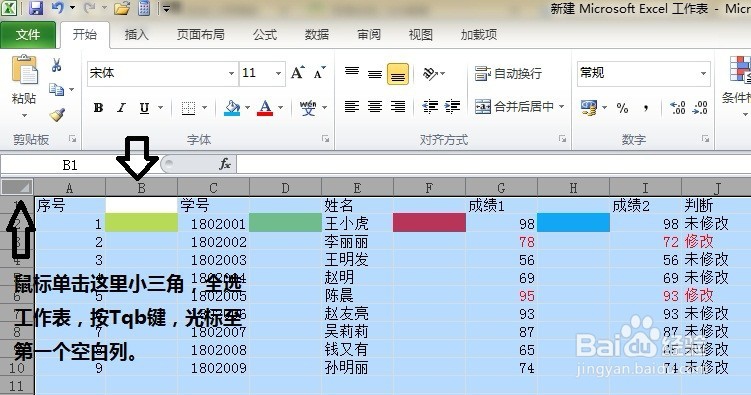Screen dimensions: 751x395
Task: Switch to the 审阅 Review tab
Action: [x=369, y=34]
